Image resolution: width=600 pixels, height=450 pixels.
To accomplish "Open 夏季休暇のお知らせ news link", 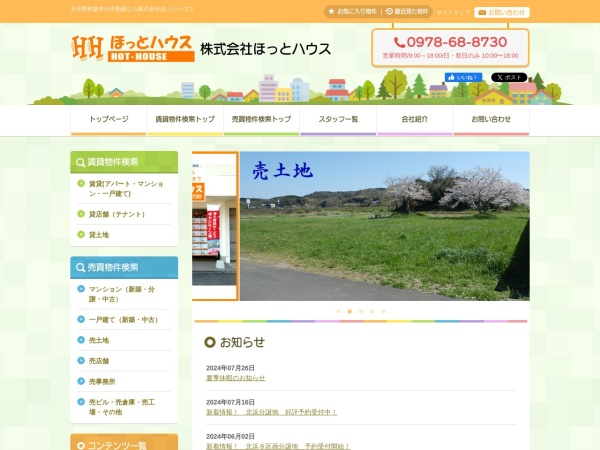I will (236, 378).
